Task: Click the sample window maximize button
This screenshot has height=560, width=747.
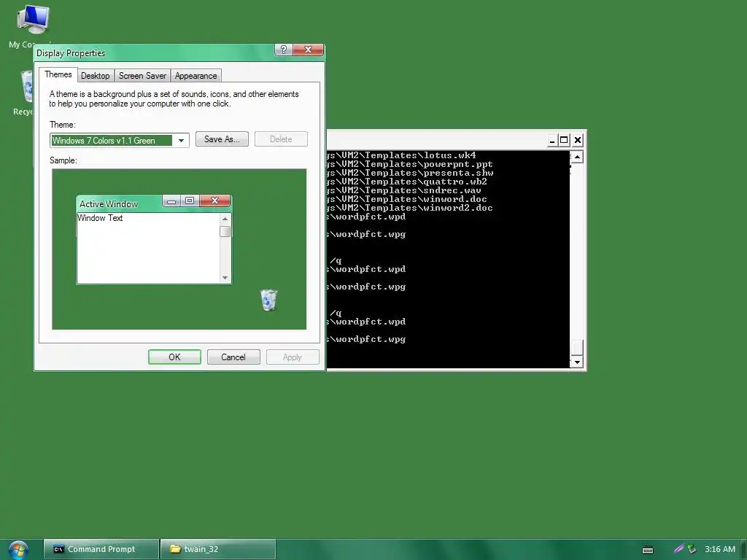Action: point(190,201)
